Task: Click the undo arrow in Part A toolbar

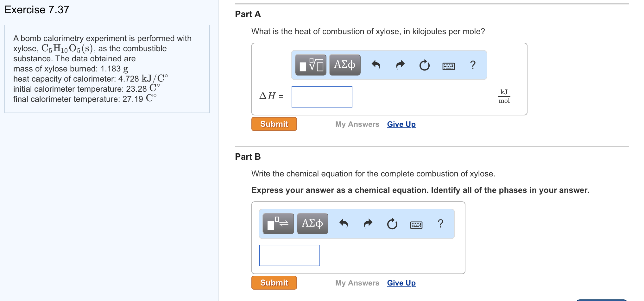Action: click(376, 65)
